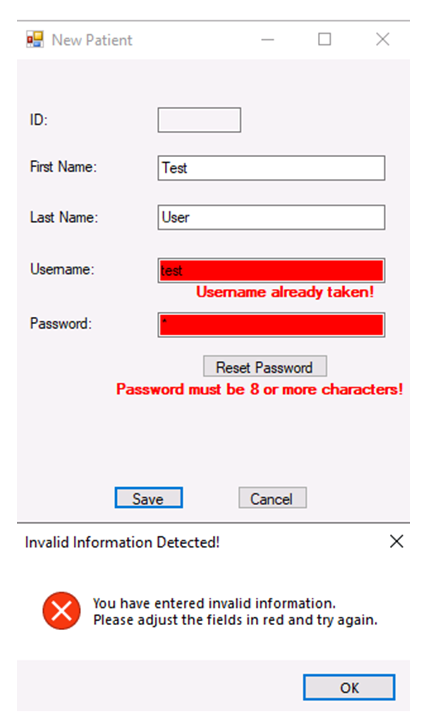The width and height of the screenshot is (426, 727).
Task: Focus the ID input field
Action: click(199, 120)
